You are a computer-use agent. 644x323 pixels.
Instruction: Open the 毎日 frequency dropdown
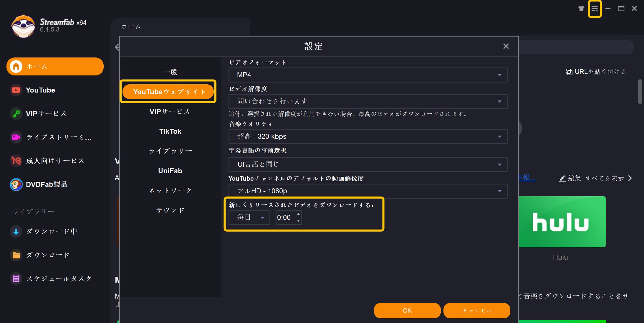249,217
